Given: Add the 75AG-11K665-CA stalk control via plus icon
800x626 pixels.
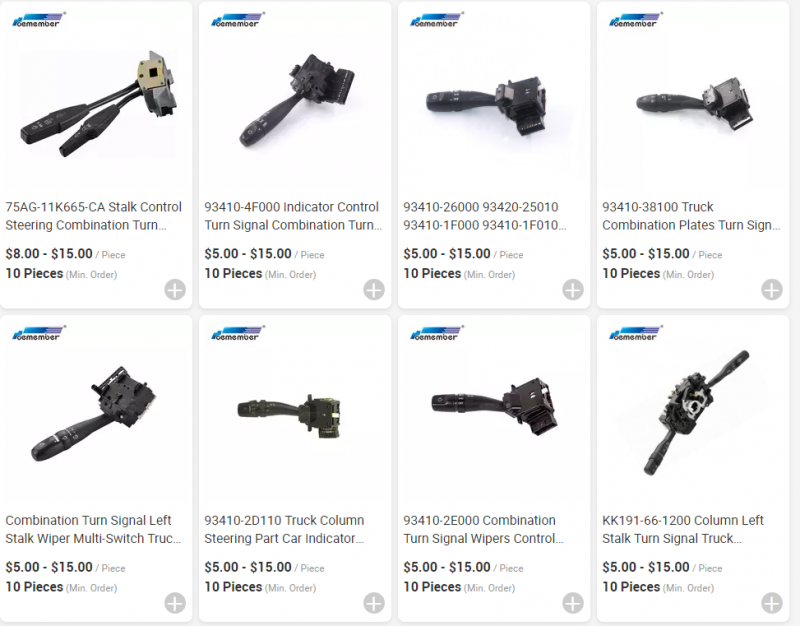Looking at the screenshot, I should pos(175,290).
